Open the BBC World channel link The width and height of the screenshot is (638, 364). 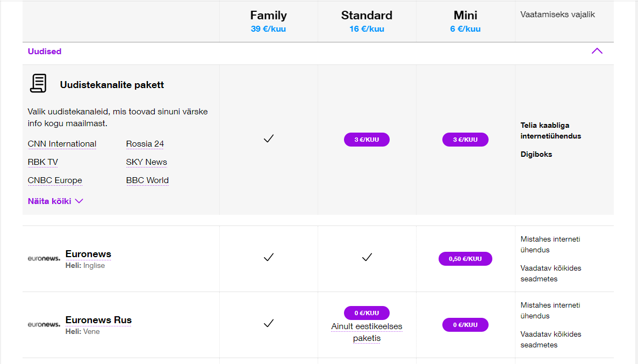pyautogui.click(x=147, y=180)
